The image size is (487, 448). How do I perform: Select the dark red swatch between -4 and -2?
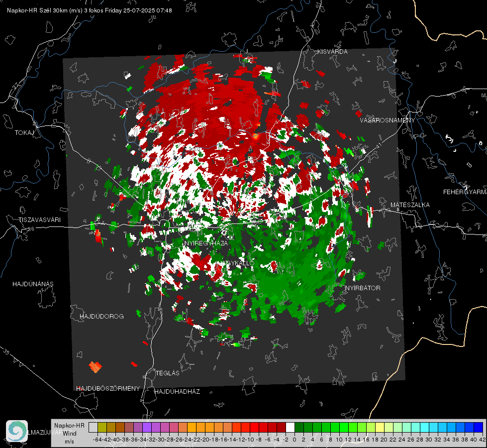pos(281,427)
